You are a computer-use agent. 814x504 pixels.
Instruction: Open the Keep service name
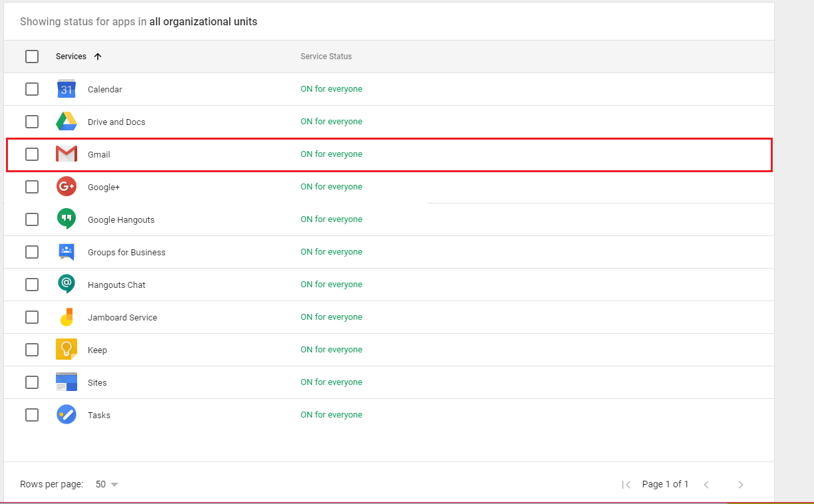tap(97, 350)
